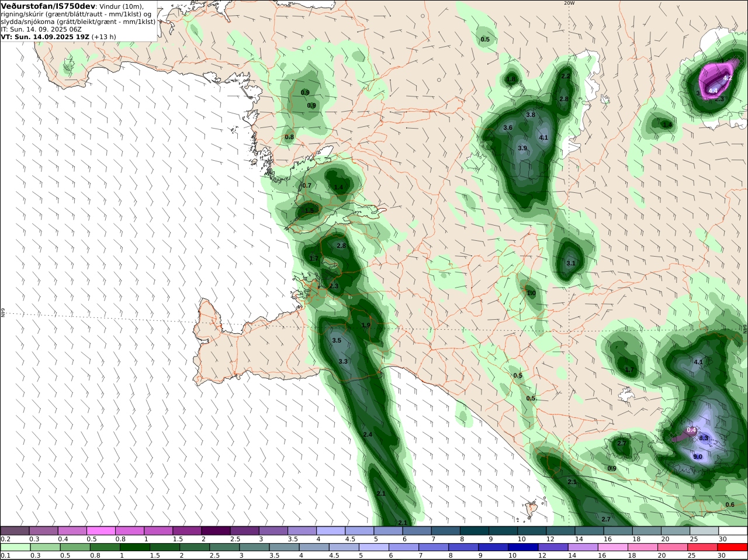Select the 5 lavender swatch in the bottom legend row
The width and height of the screenshot is (748, 560).
coord(374,547)
